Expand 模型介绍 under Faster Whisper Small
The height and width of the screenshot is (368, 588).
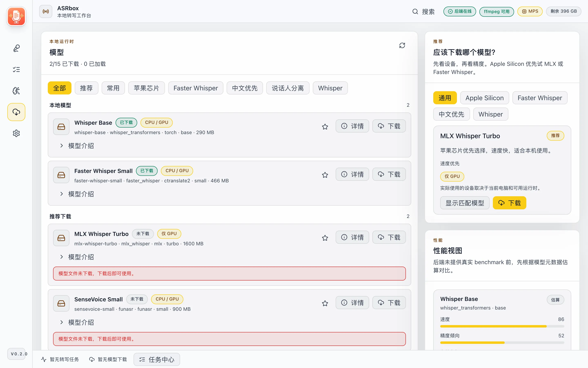[77, 194]
